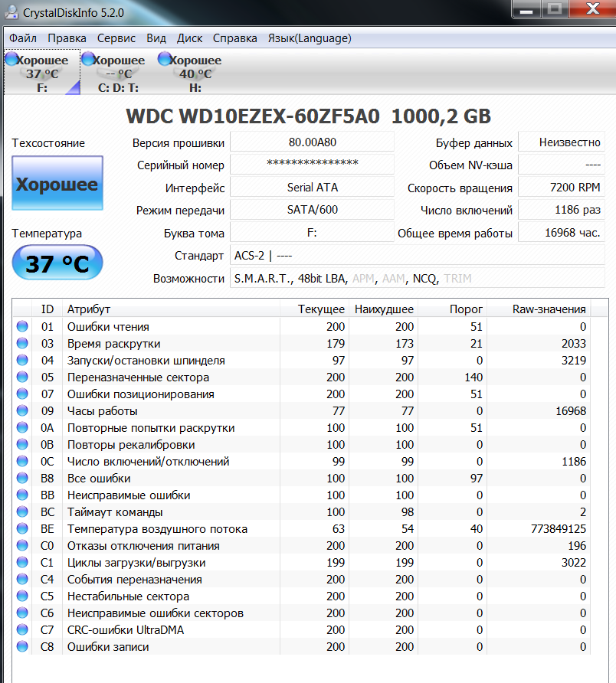Click the 1186 раз power-on count field

(562, 210)
